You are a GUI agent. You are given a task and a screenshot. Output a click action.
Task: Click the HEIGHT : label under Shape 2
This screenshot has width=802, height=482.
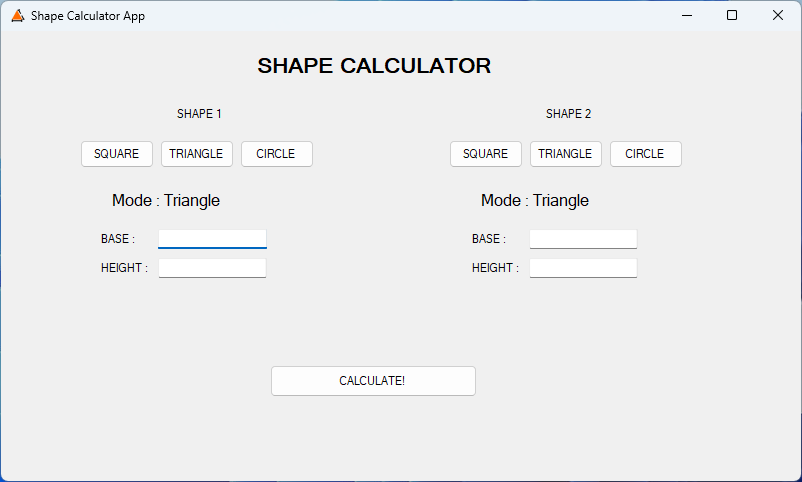pos(495,268)
